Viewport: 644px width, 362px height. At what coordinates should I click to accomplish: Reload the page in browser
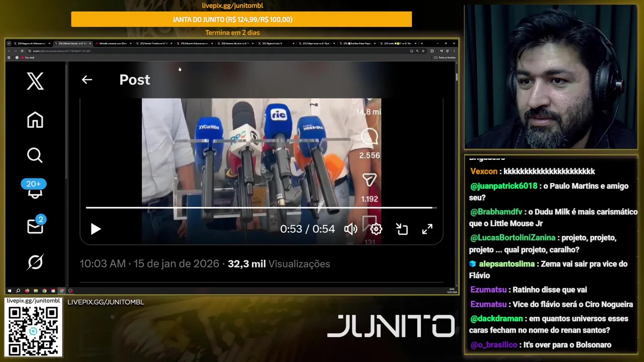(22, 51)
